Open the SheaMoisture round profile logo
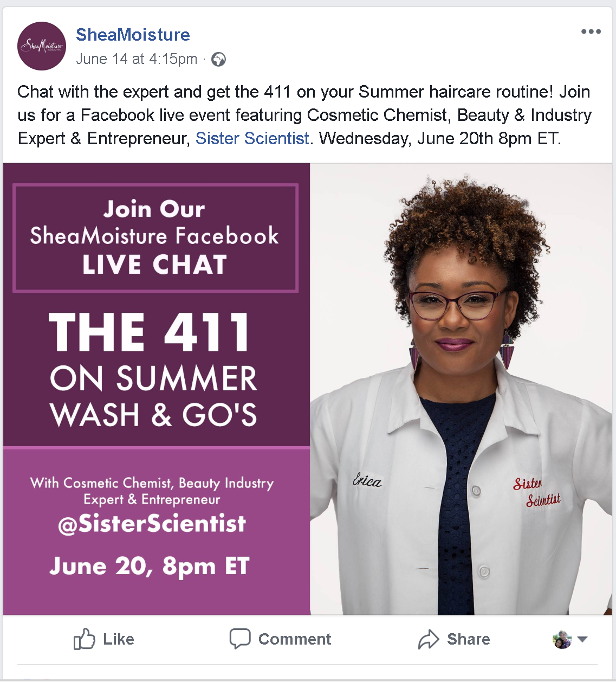This screenshot has width=616, height=682. (x=42, y=46)
